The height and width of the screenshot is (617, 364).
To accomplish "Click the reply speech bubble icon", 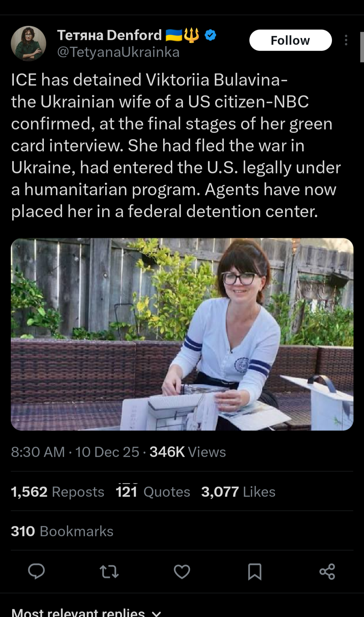I will pos(36,571).
